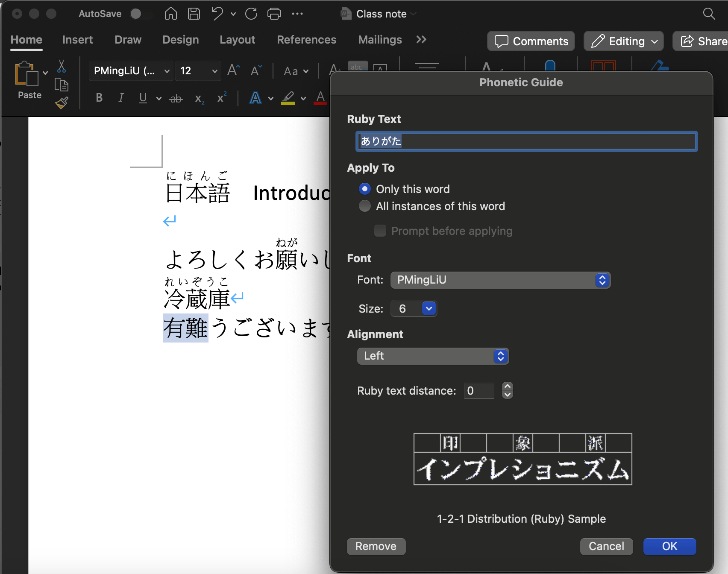Toggle the AutoSave switch
728x574 pixels.
141,14
